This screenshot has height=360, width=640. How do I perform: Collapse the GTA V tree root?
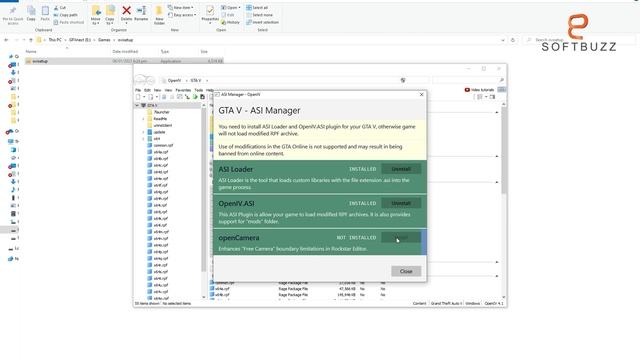click(137, 105)
